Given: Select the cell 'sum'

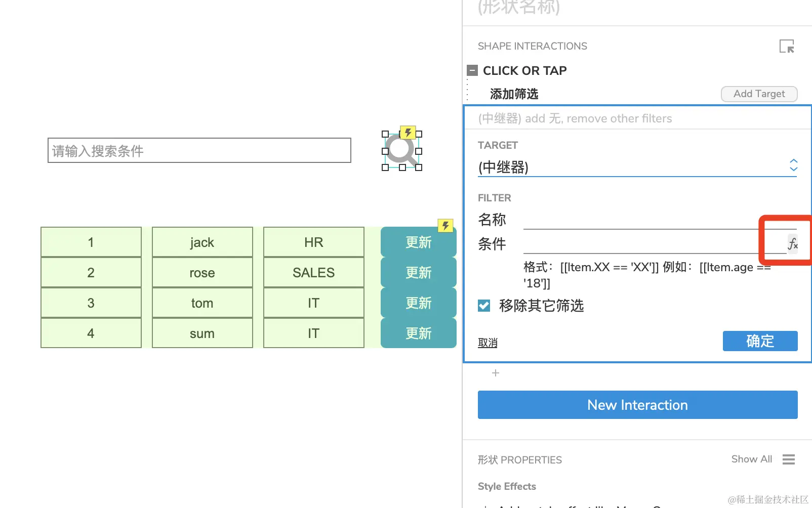Looking at the screenshot, I should (x=202, y=333).
